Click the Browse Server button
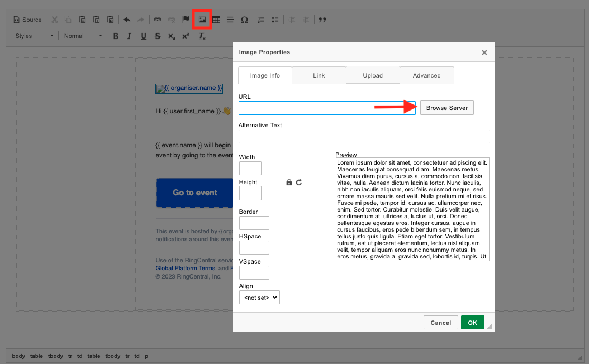The height and width of the screenshot is (364, 589). coord(447,108)
